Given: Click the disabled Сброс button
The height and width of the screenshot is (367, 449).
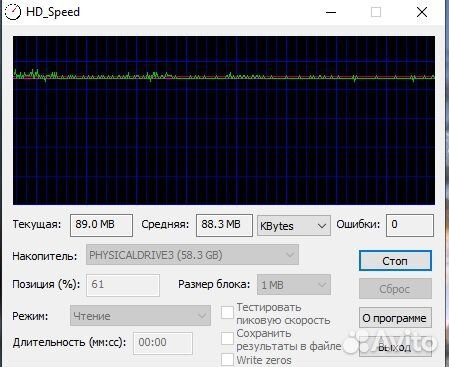Looking at the screenshot, I should 395,289.
